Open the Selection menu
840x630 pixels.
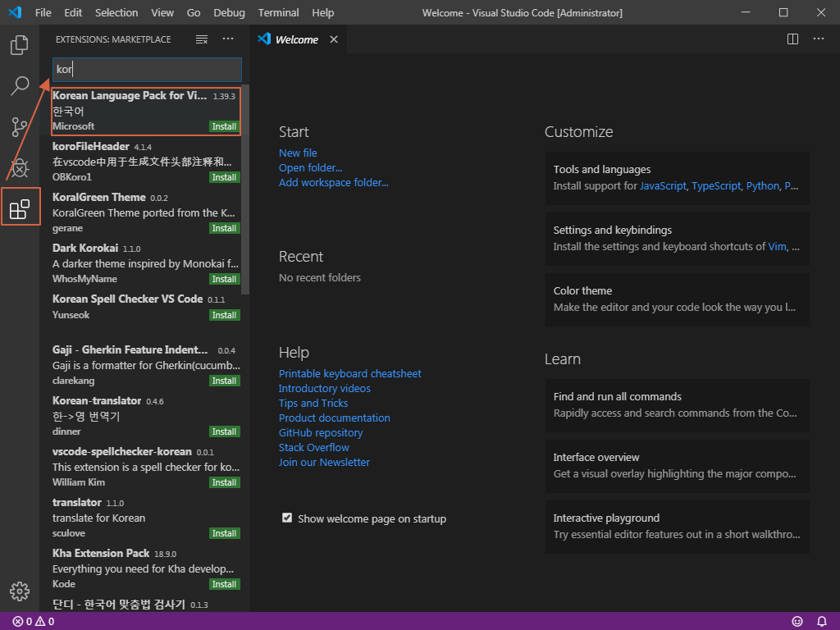(116, 12)
